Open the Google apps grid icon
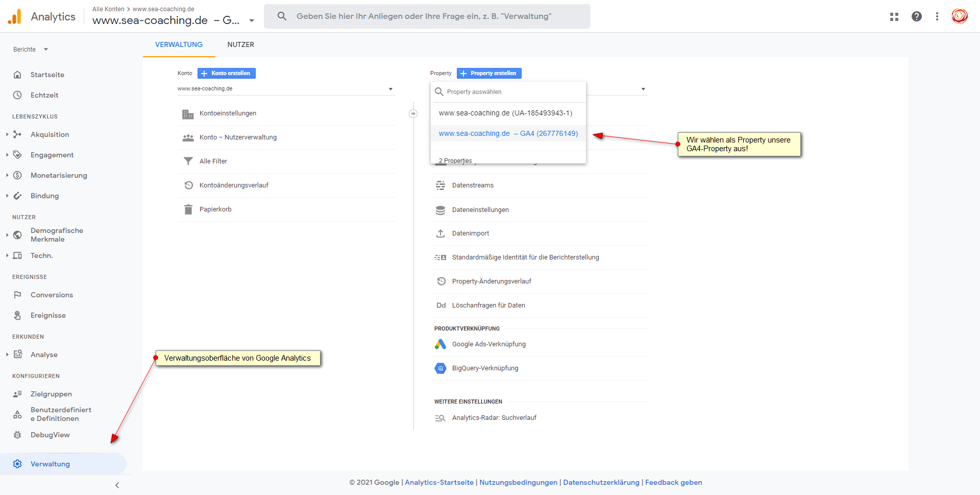980x495 pixels. pos(894,16)
